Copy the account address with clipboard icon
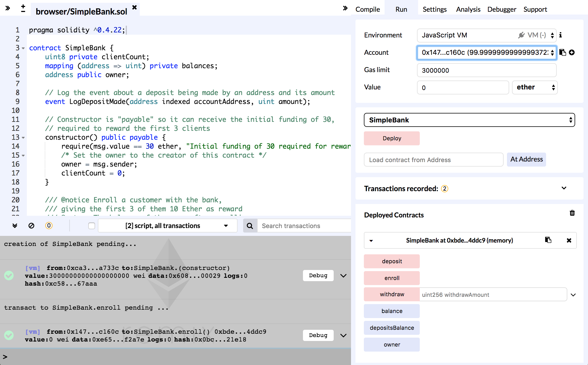This screenshot has height=365, width=588. click(563, 52)
